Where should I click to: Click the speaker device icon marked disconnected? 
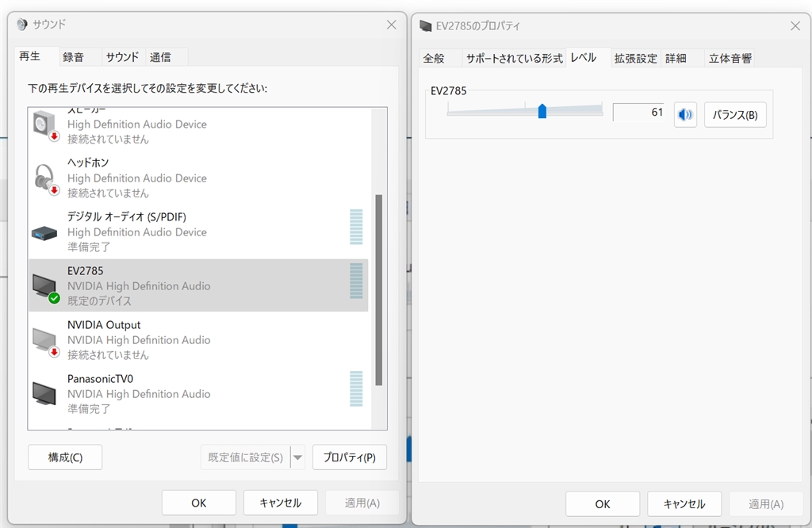click(x=46, y=126)
